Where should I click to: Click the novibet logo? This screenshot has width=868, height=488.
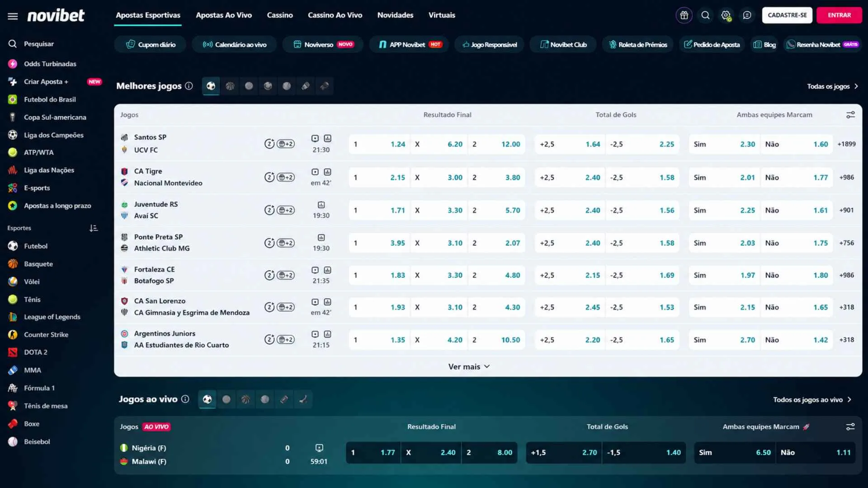[56, 15]
